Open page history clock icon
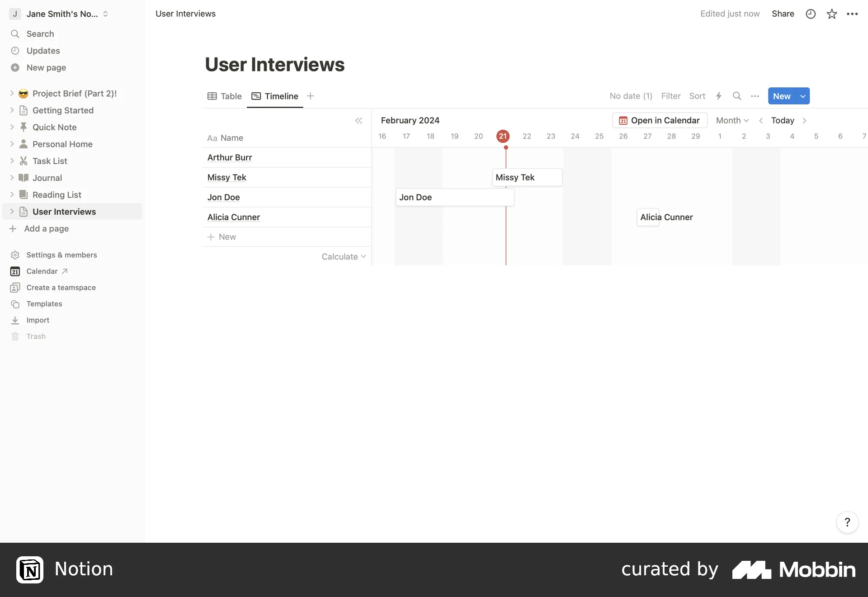Viewport: 868px width, 597px height. coord(811,14)
